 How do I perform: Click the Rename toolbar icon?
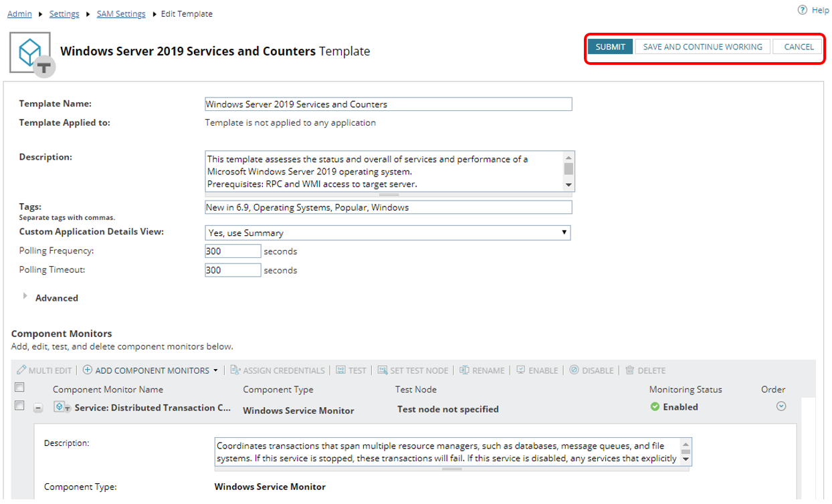(x=465, y=370)
